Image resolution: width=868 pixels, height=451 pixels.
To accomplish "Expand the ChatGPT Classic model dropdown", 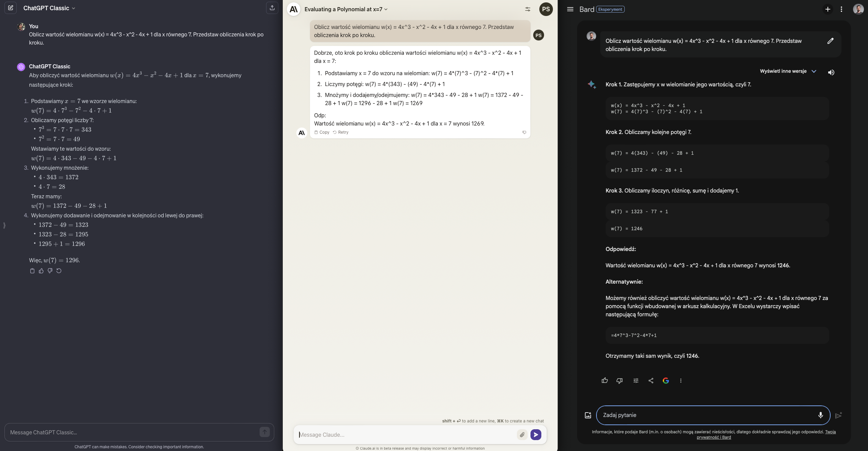I will (73, 8).
